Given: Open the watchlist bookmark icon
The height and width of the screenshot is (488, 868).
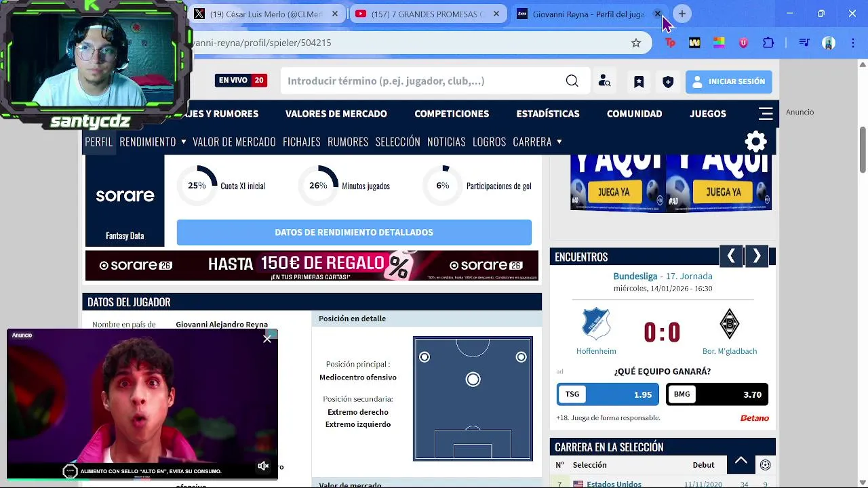Looking at the screenshot, I should coord(639,81).
